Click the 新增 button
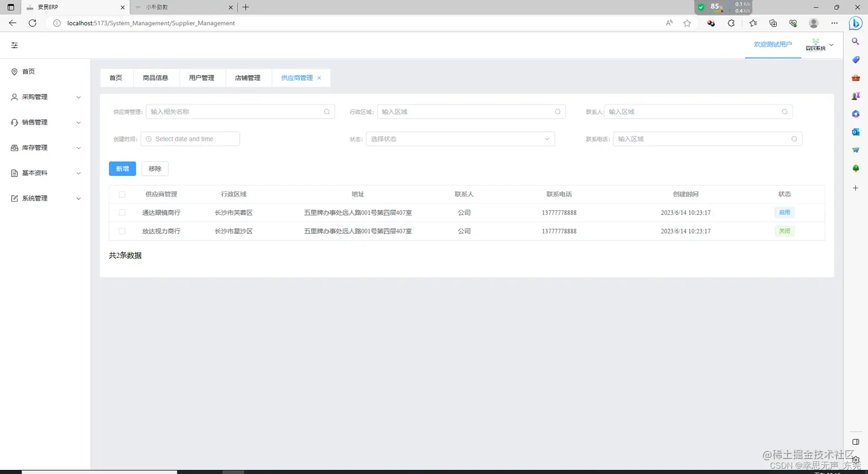This screenshot has width=868, height=474. point(122,169)
